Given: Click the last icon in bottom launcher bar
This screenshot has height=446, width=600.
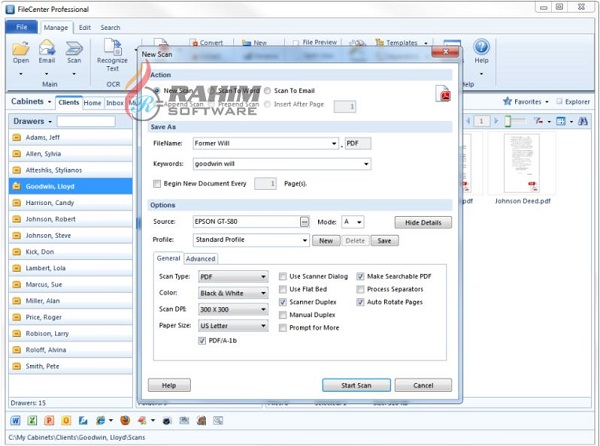Looking at the screenshot, I should point(218,421).
